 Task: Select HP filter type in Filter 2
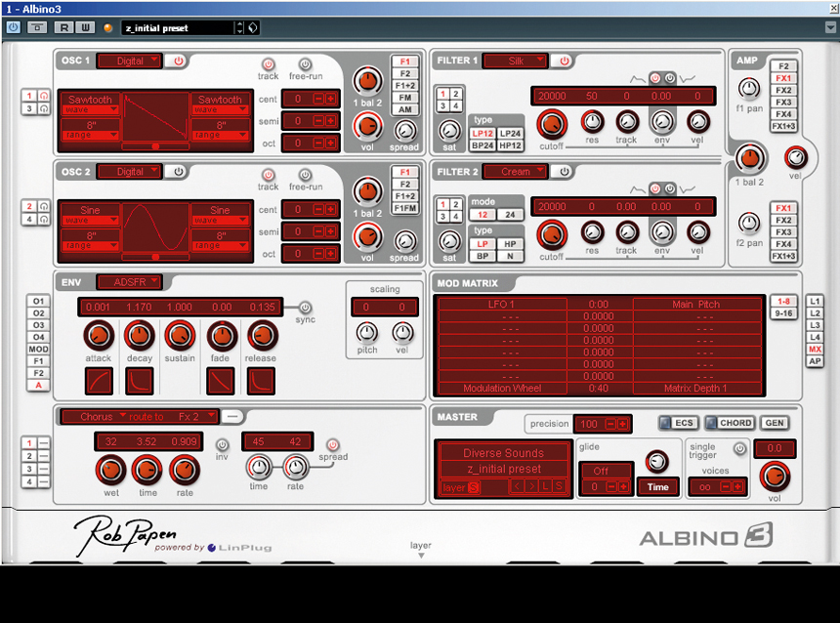[x=510, y=244]
